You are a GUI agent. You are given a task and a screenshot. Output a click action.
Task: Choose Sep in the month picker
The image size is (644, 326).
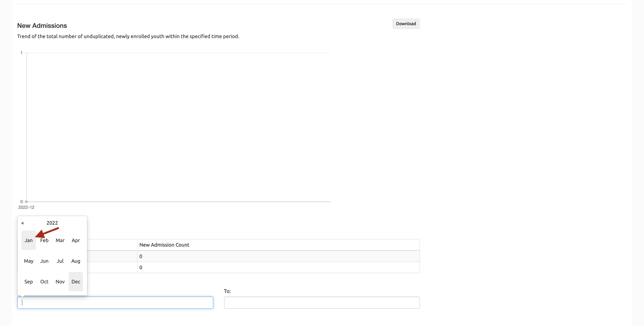click(29, 282)
